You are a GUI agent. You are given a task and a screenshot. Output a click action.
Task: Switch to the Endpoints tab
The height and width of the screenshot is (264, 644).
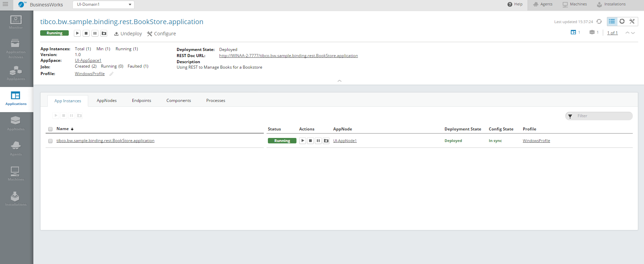point(142,101)
